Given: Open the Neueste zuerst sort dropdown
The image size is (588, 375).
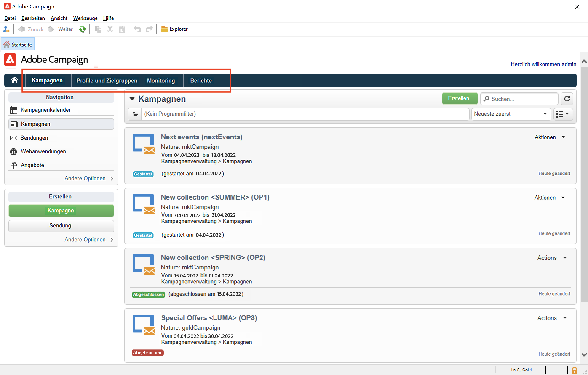Looking at the screenshot, I should pyautogui.click(x=511, y=114).
